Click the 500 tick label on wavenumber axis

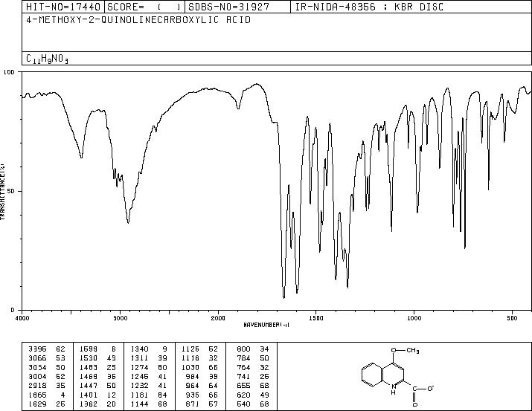pyautogui.click(x=512, y=318)
